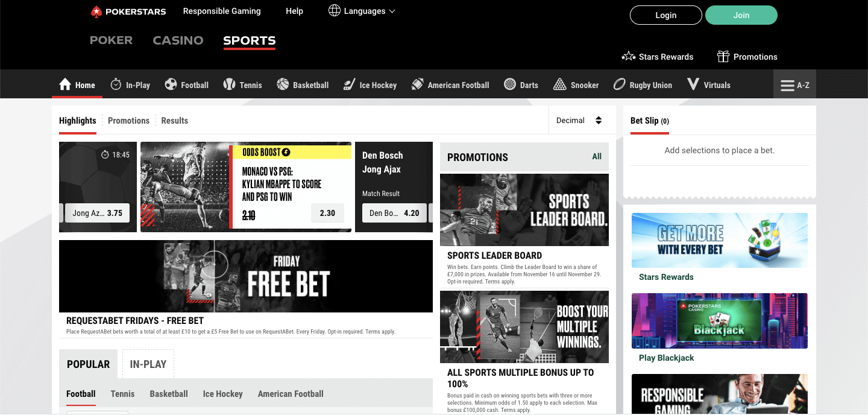Viewport: 868px width, 415px height.
Task: Click the In-Play stopwatch icon
Action: (x=116, y=84)
